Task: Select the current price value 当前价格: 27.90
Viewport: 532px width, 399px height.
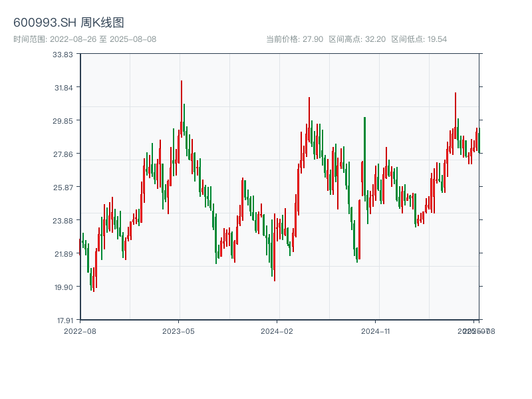Action: (x=295, y=39)
